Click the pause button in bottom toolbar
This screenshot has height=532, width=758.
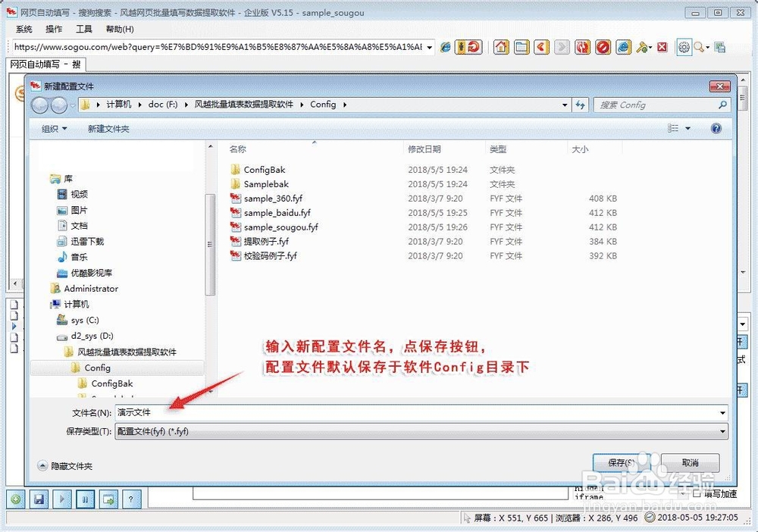pos(85,499)
